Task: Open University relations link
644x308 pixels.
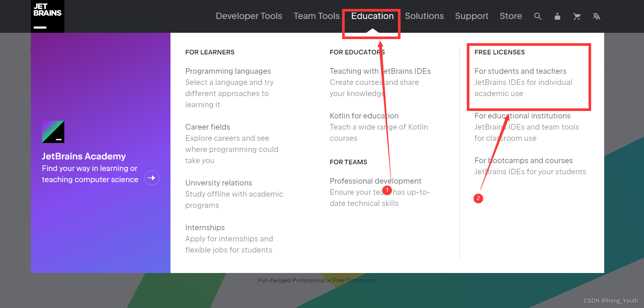Action: pyautogui.click(x=219, y=183)
